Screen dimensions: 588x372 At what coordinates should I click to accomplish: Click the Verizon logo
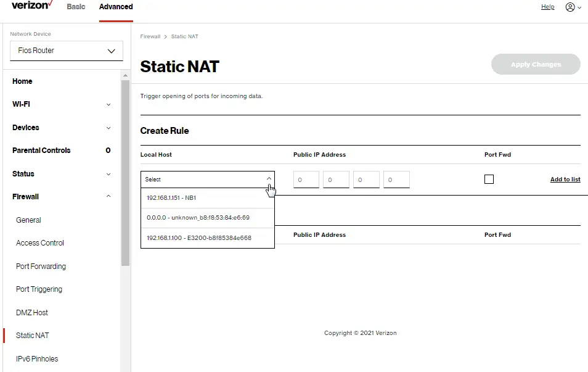31,6
